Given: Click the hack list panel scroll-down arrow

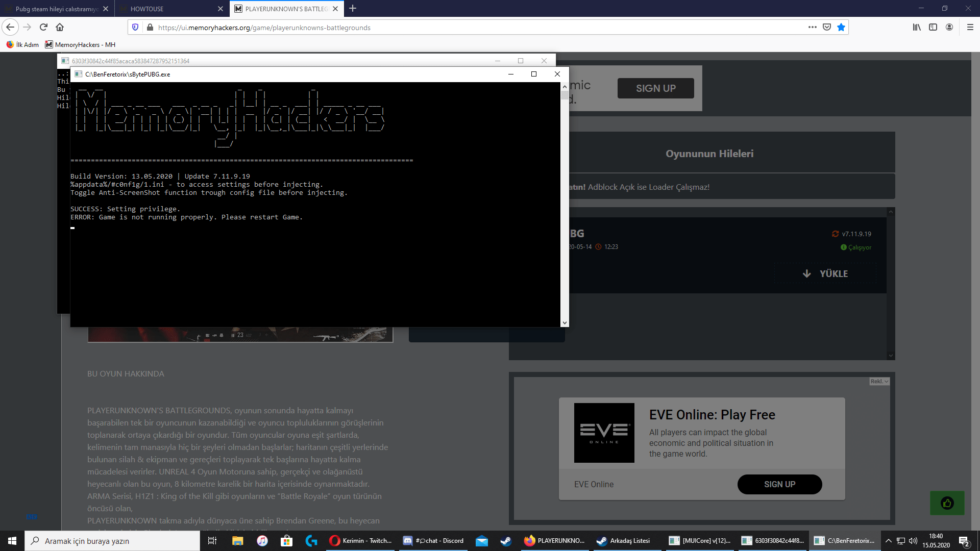Looking at the screenshot, I should click(x=891, y=356).
